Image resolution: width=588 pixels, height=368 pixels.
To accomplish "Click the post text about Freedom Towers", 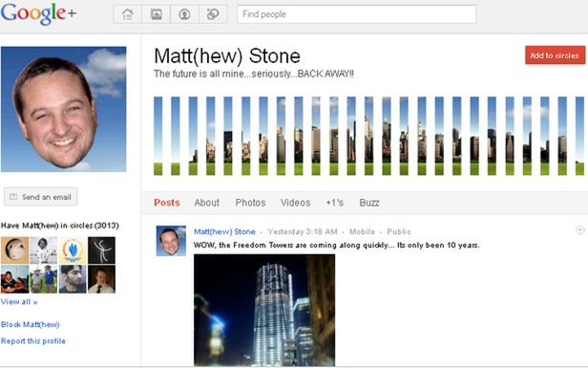I will pos(336,246).
